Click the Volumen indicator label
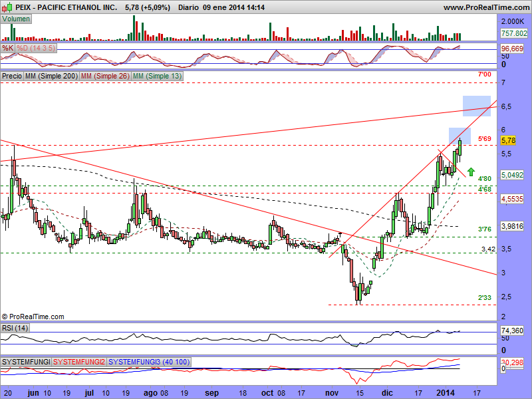The image size is (532, 399). coord(16,19)
